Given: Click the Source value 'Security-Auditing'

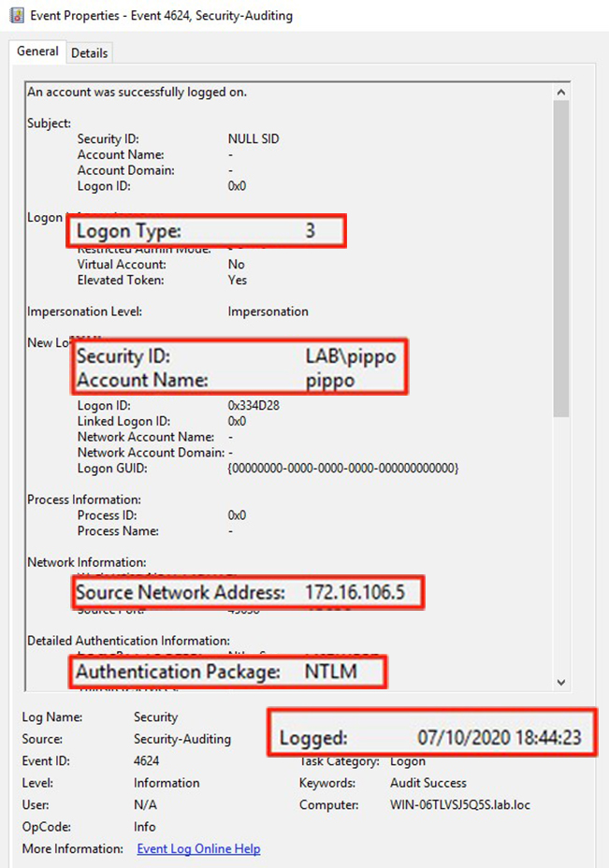Looking at the screenshot, I should click(x=182, y=739).
